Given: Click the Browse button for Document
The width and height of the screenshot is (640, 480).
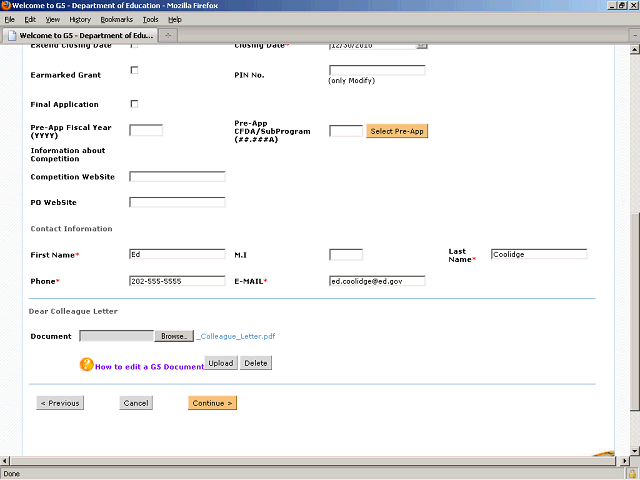Looking at the screenshot, I should [174, 336].
